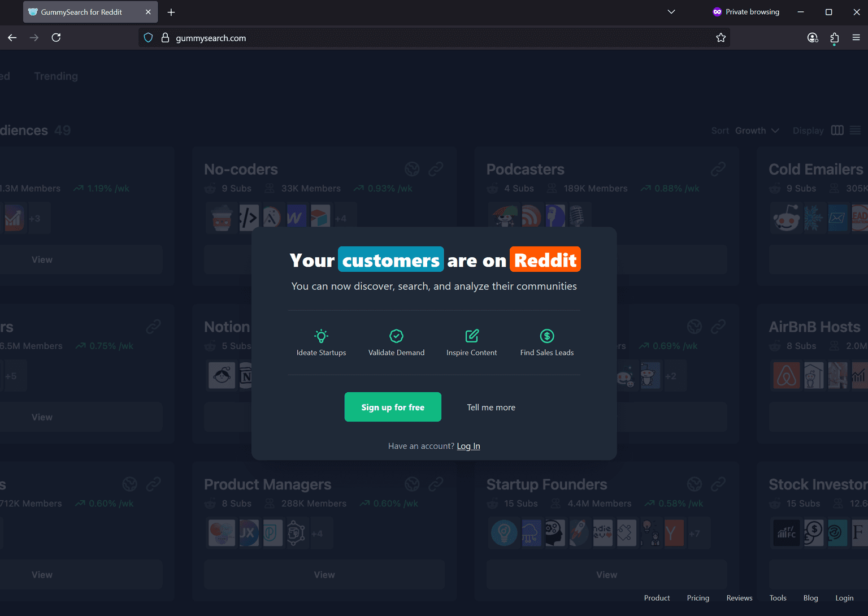Click the Log In link

coord(468,446)
